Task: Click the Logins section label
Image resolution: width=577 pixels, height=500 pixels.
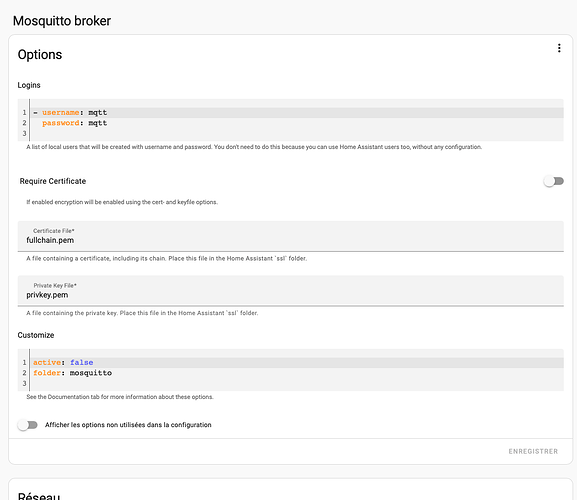Action: 29,85
